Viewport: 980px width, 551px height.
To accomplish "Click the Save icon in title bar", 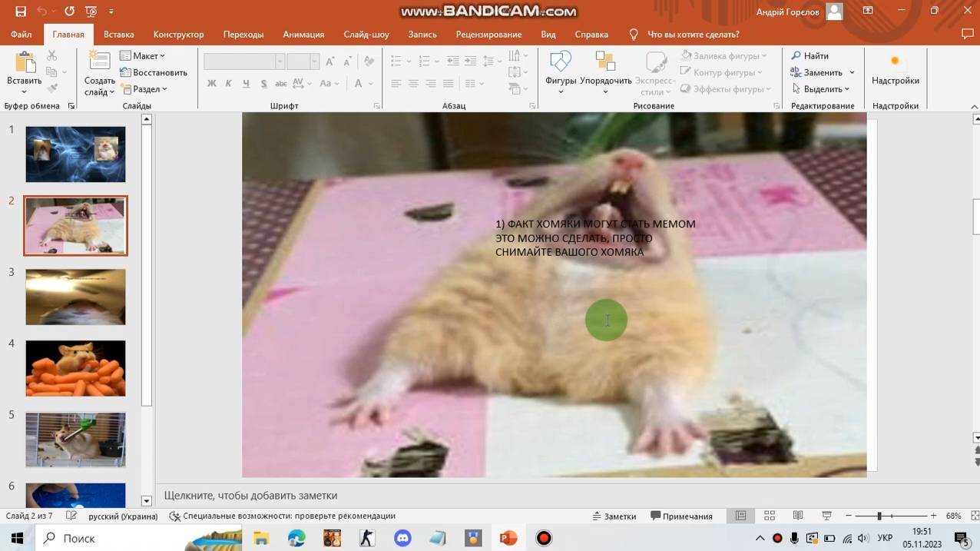I will 21,12.
